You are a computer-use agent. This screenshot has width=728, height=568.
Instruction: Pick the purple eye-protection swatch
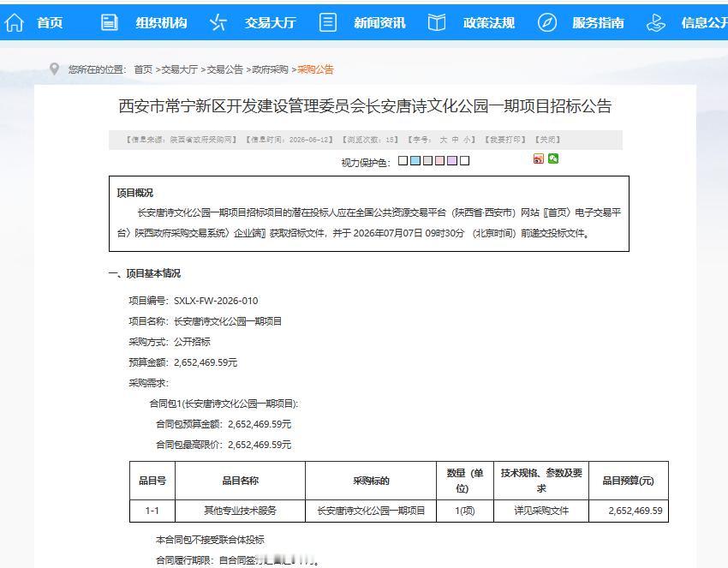tap(452, 161)
